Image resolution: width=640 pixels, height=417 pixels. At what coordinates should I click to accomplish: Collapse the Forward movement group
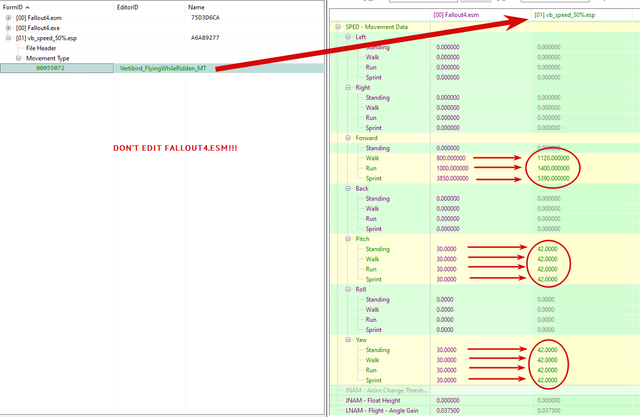point(348,138)
